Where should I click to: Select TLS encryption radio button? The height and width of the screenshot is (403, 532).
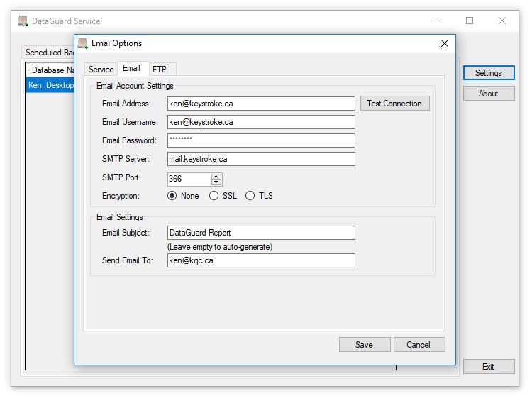point(250,196)
